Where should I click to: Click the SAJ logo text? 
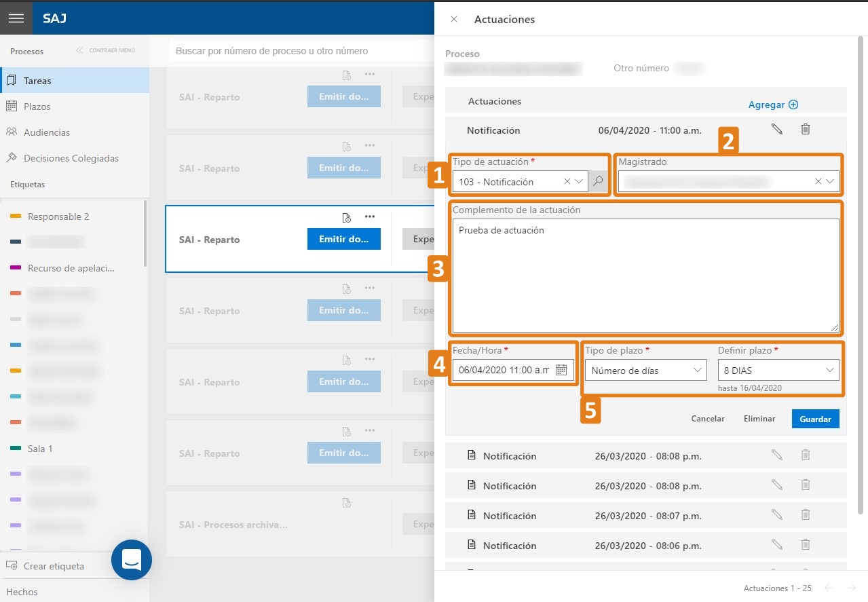click(55, 18)
